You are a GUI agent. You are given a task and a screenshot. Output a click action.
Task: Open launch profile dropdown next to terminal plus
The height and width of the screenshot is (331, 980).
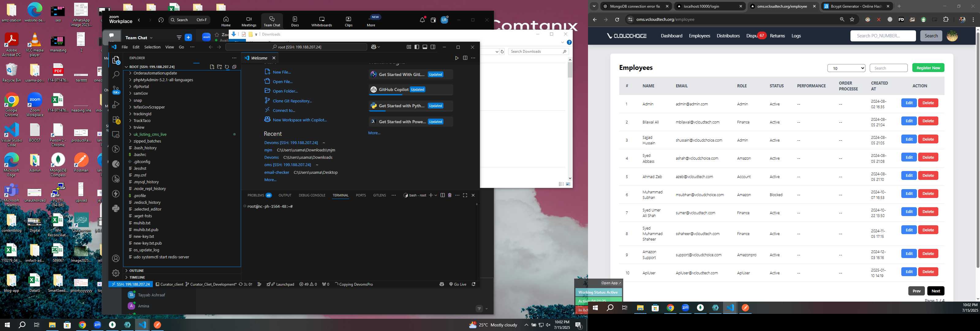(435, 196)
